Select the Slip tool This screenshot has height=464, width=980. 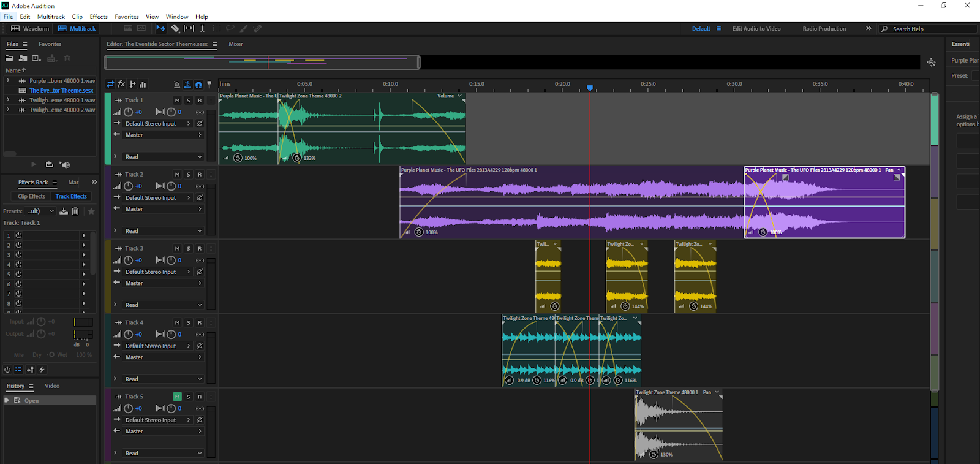189,28
